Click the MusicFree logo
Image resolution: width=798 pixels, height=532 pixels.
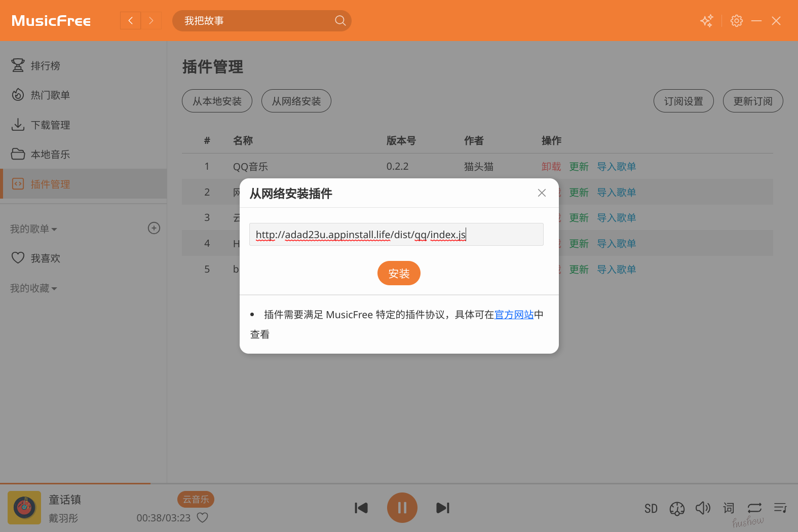(x=51, y=21)
